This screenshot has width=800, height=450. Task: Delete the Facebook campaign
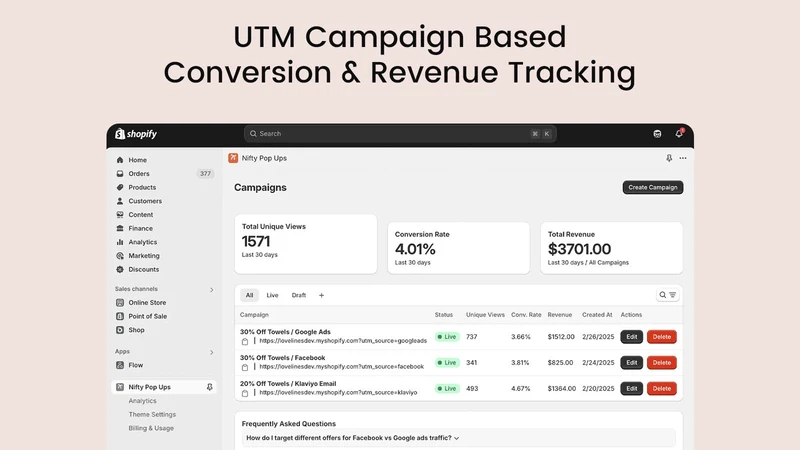(662, 363)
